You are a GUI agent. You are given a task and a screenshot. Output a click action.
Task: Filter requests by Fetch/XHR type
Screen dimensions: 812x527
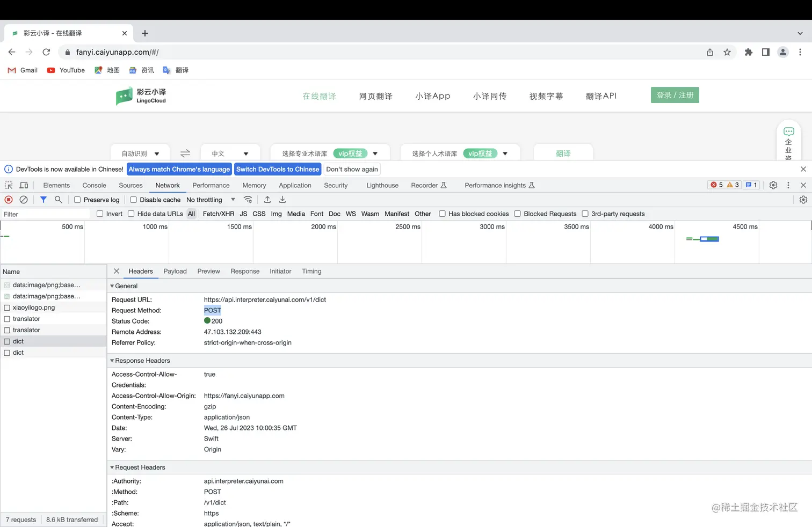click(x=219, y=214)
